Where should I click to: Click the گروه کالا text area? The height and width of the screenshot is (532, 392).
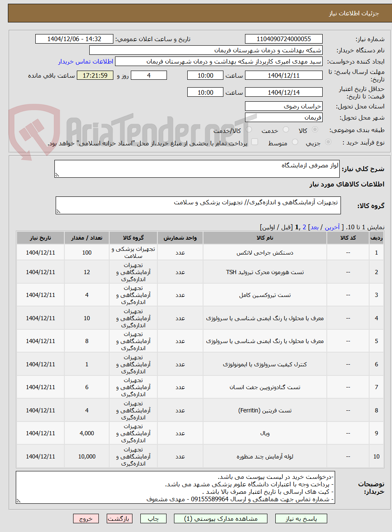point(198,206)
